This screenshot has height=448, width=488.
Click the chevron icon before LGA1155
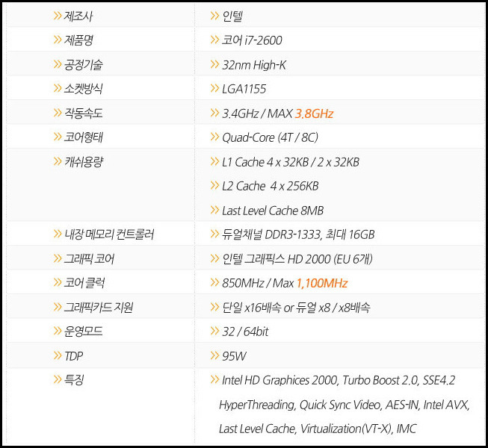(x=214, y=88)
